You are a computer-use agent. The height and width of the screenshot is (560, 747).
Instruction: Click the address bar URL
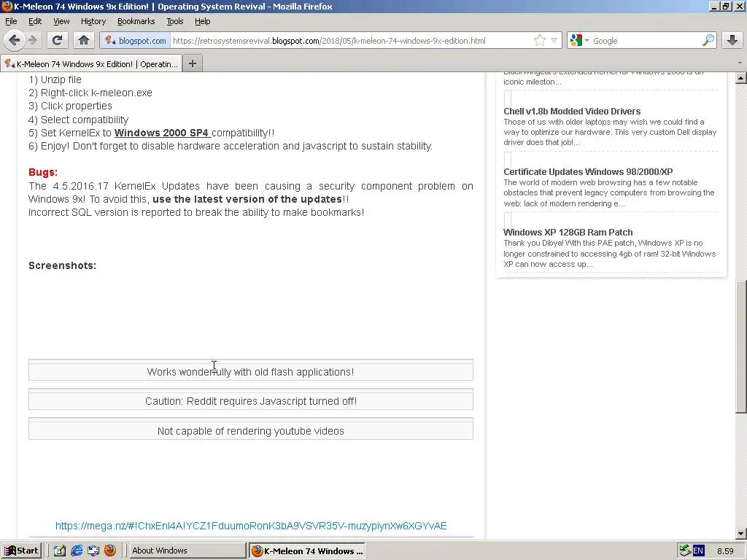(329, 41)
